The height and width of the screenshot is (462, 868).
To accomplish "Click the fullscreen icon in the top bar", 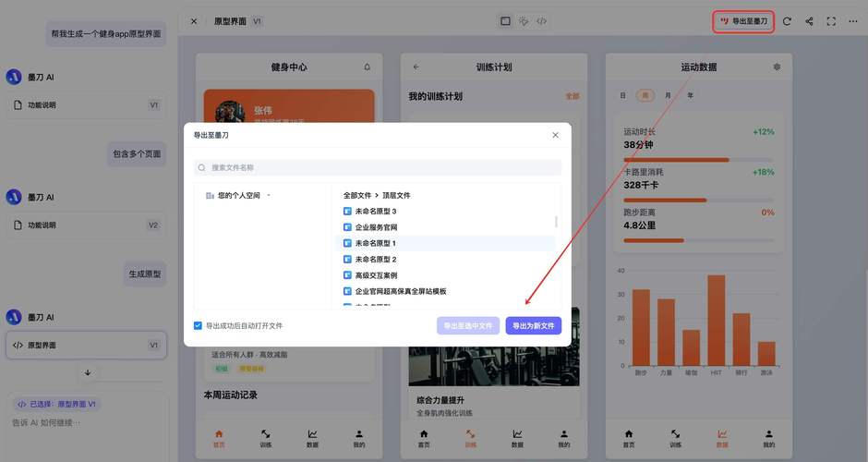I will point(831,21).
